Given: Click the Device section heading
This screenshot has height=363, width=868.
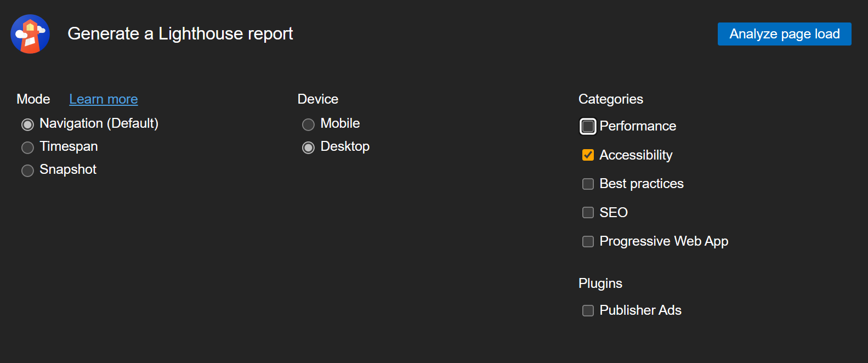Looking at the screenshot, I should tap(317, 99).
